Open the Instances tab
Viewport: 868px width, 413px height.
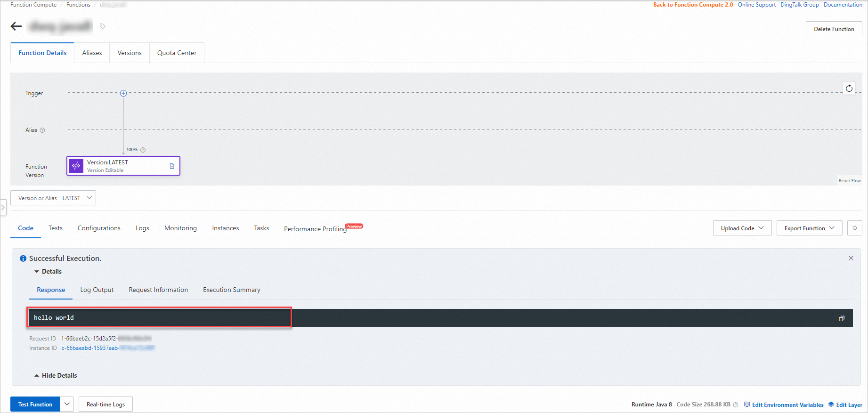[x=225, y=228]
